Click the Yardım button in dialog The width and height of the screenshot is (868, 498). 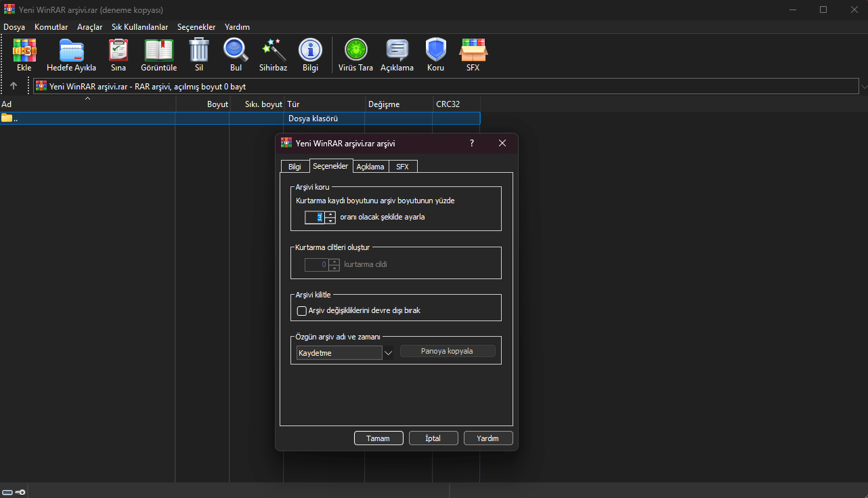point(488,438)
